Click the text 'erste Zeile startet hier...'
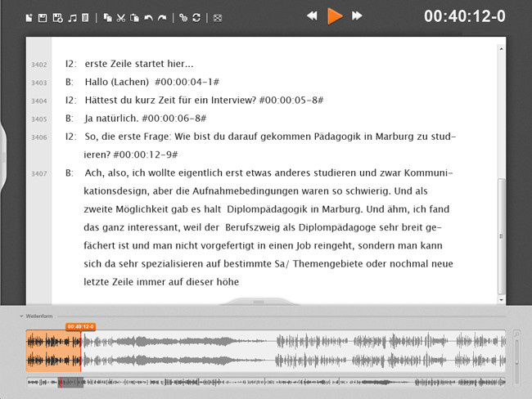This screenshot has width=532, height=399. 139,64
